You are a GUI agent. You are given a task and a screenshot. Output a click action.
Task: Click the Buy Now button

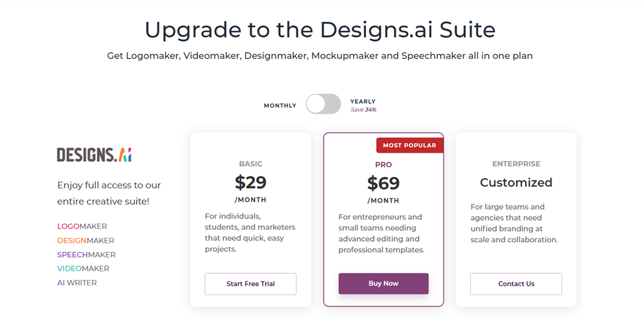coord(384,283)
